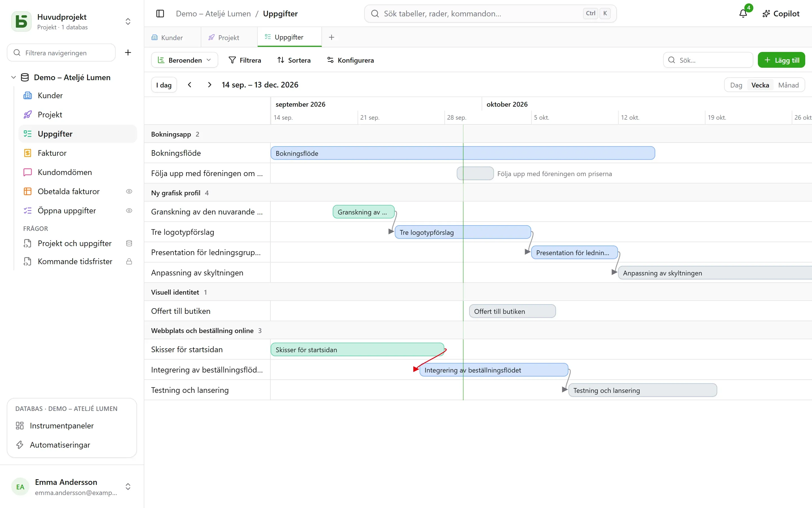812x508 pixels.
Task: Switch timeline to Dag view
Action: click(x=736, y=85)
